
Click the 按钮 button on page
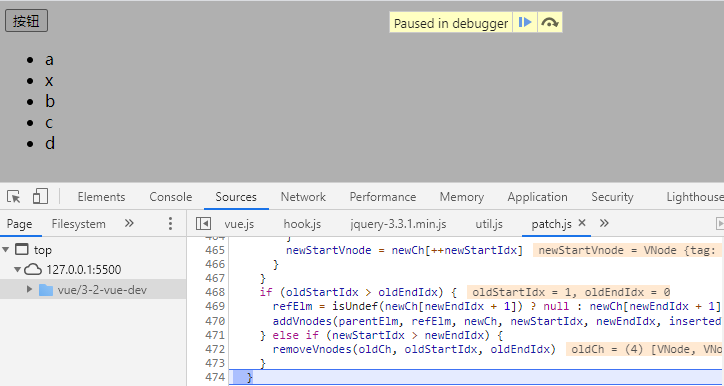(26, 21)
